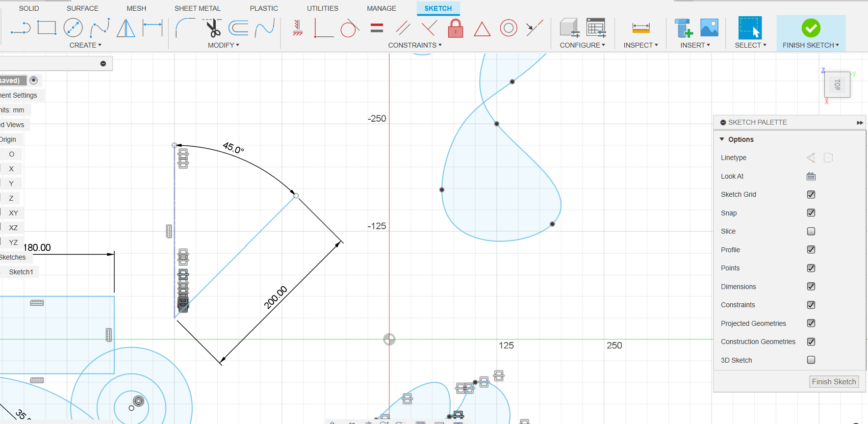
Task: Open the Configure model icon
Action: 570,28
